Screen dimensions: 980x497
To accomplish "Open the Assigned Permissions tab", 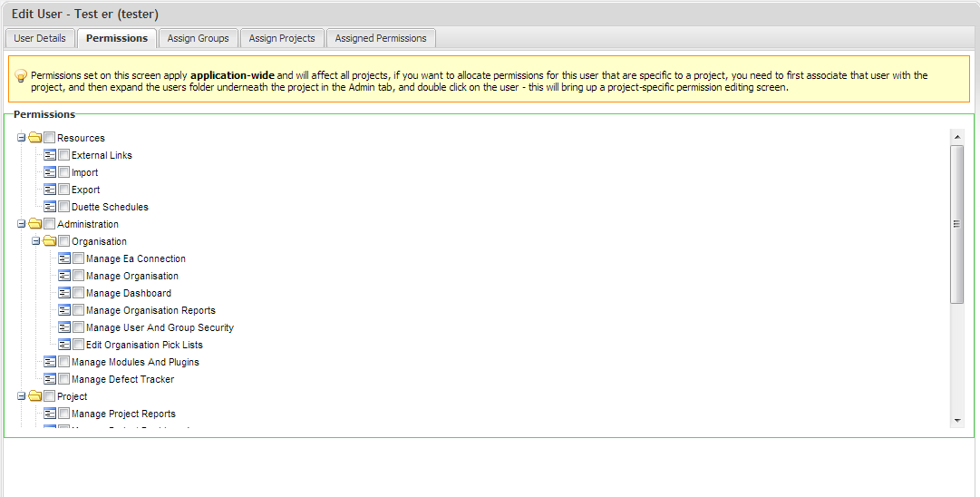I will (x=381, y=38).
